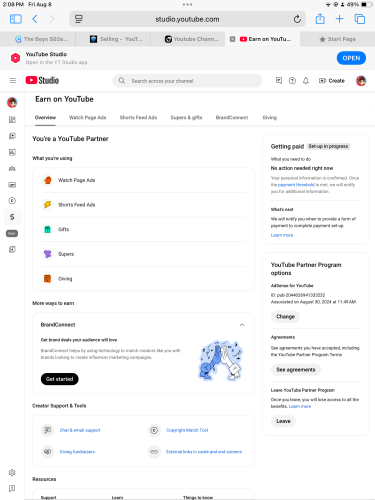Open the Settings gear in sidebar
This screenshot has width=375, height=500.
(12, 473)
